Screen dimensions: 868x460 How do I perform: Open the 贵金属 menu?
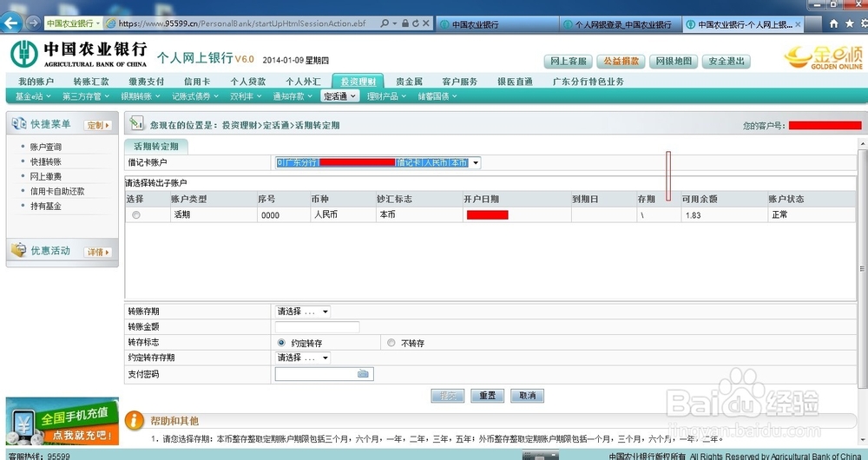click(410, 82)
